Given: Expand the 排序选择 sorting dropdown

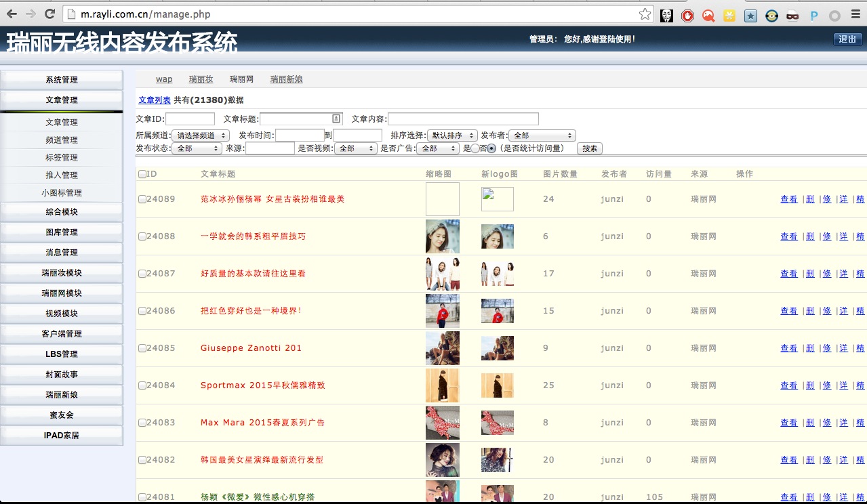Looking at the screenshot, I should (452, 135).
